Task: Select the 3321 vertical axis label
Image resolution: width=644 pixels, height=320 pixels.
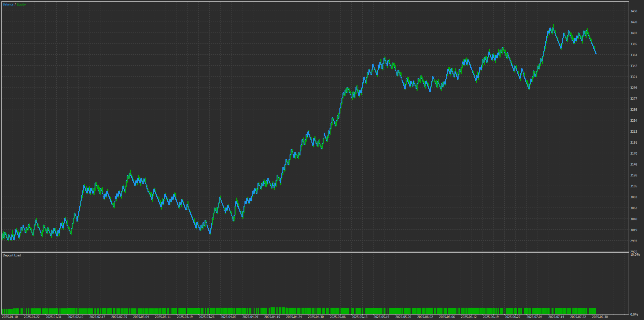Action: 634,77
